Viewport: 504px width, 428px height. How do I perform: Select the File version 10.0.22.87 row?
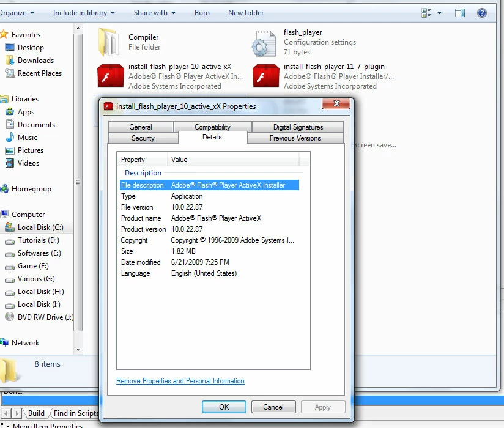pos(209,207)
